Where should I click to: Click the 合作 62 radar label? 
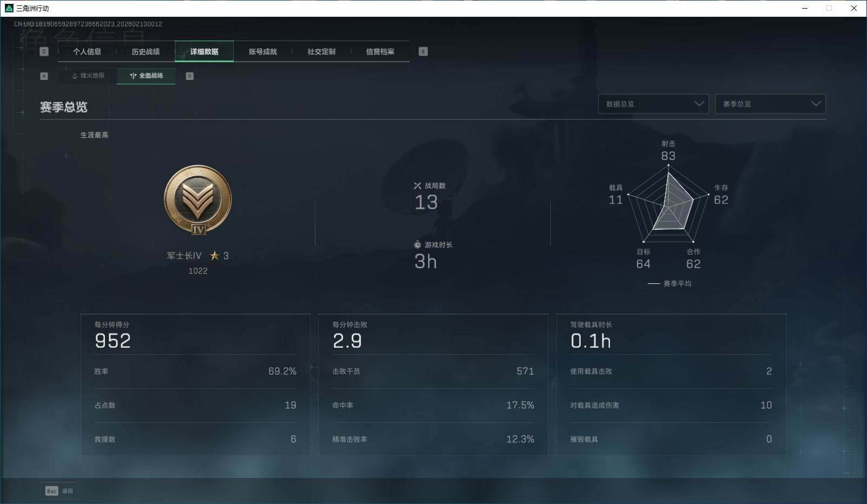coord(693,259)
